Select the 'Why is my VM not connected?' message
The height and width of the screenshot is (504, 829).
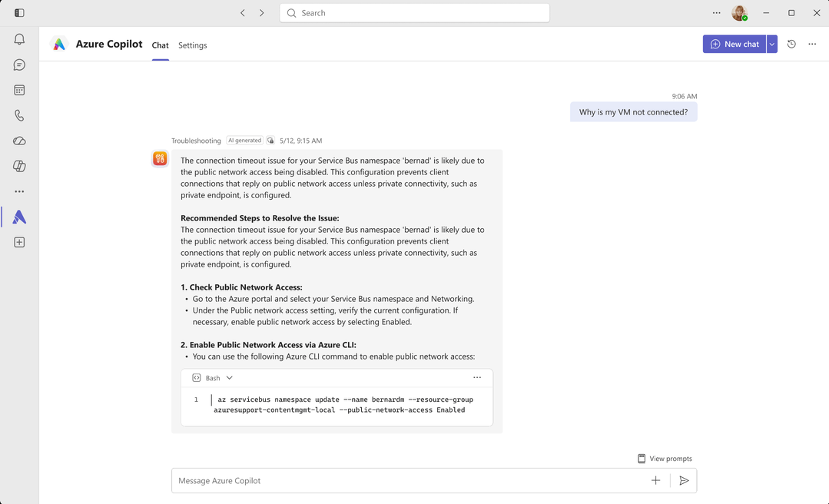[x=633, y=112]
